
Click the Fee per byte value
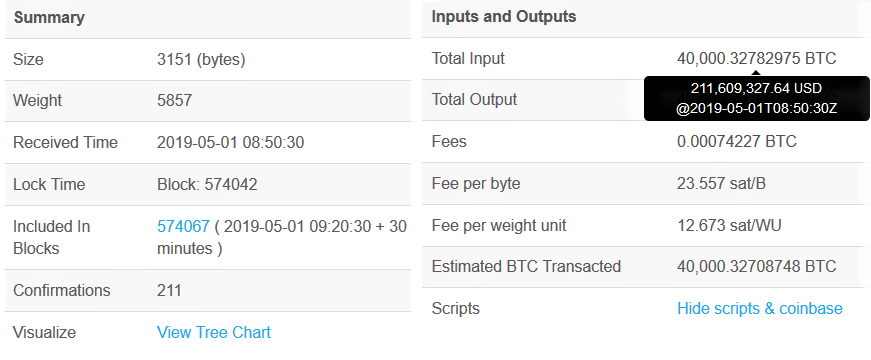click(x=721, y=183)
